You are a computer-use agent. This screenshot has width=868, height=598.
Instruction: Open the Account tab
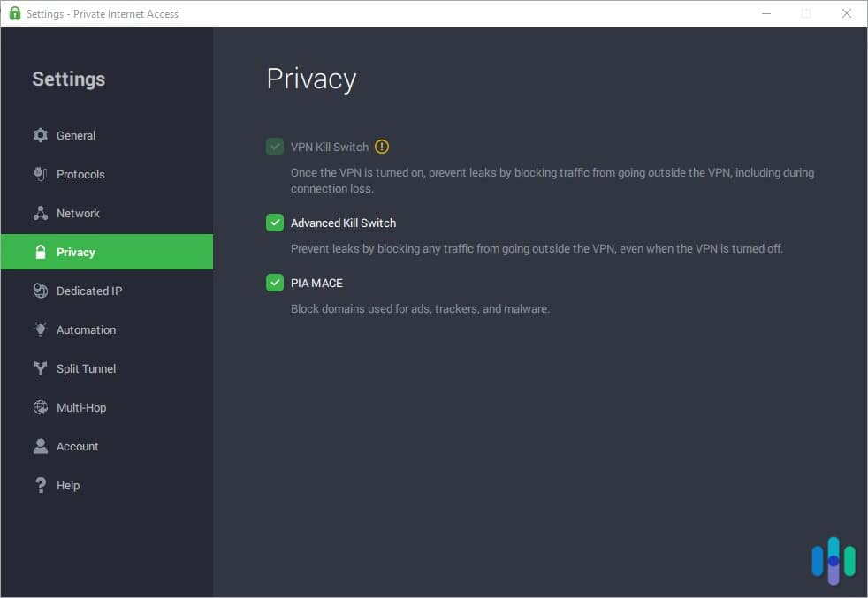tap(107, 446)
